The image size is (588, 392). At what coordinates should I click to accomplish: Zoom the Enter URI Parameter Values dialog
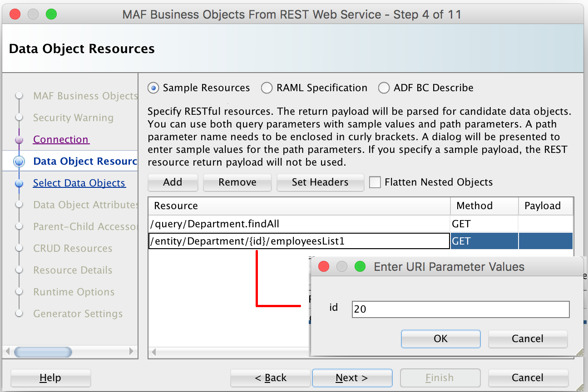360,266
